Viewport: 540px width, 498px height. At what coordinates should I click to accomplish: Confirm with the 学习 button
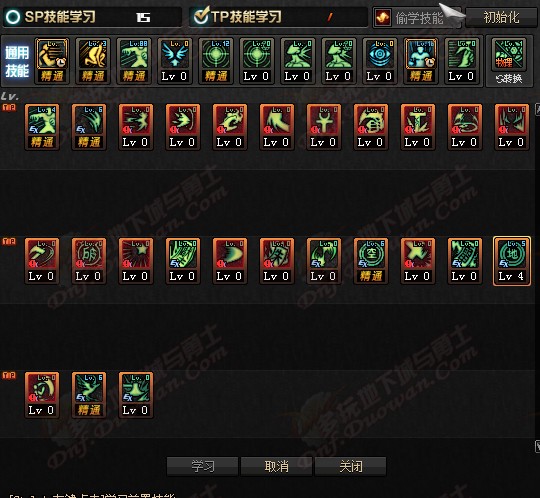(202, 467)
